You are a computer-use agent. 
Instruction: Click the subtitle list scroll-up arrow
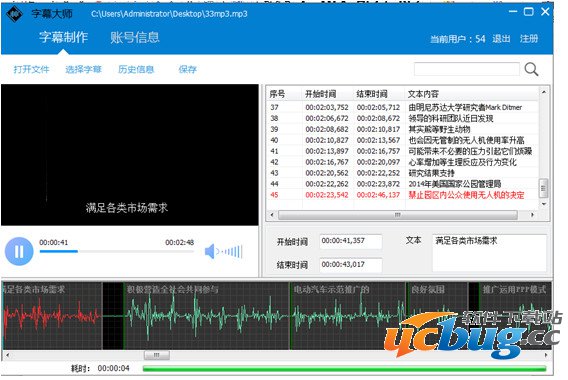pos(543,92)
